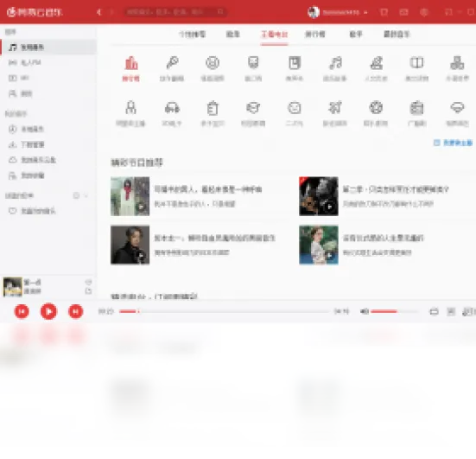Image resolution: width=476 pixels, height=459 pixels.
Task: Mute audio with the speaker icon
Action: point(365,311)
